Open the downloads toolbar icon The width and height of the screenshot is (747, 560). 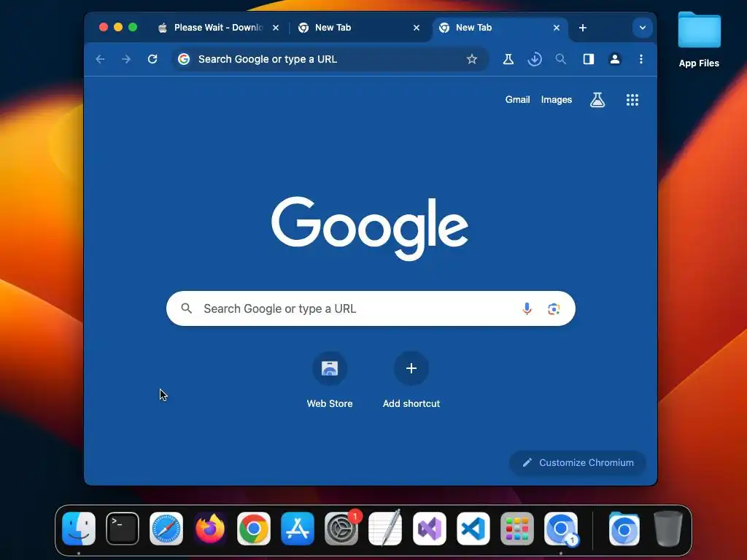535,59
